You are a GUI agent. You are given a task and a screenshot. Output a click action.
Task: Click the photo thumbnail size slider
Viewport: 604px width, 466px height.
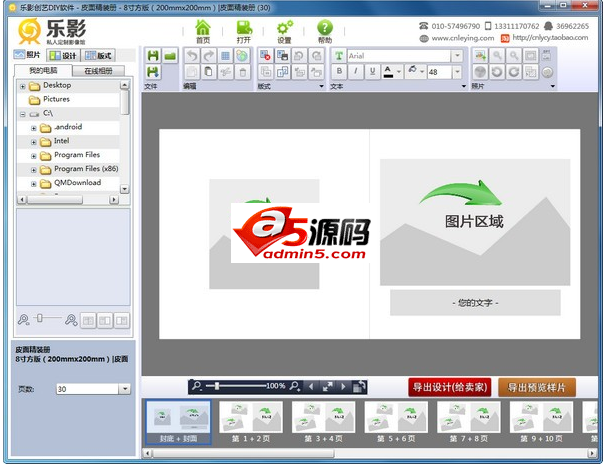click(40, 318)
